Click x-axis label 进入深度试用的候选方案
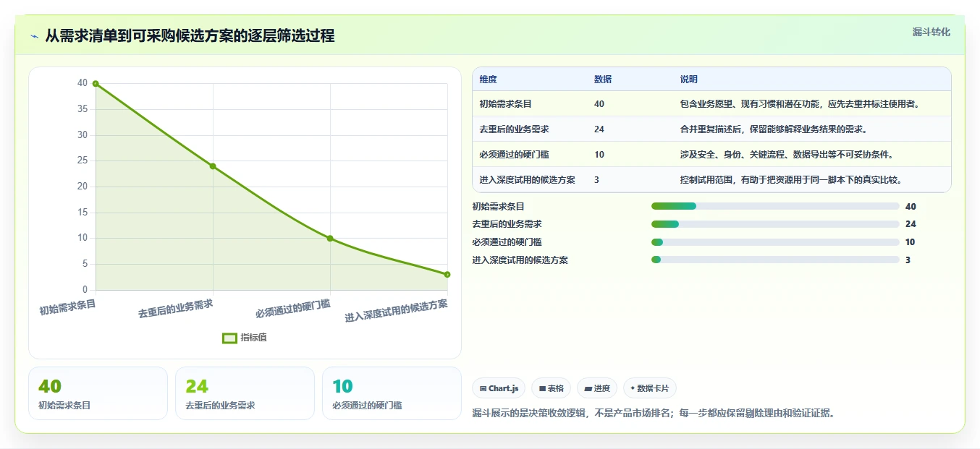Screen dimensions: 980x449 tap(396, 310)
